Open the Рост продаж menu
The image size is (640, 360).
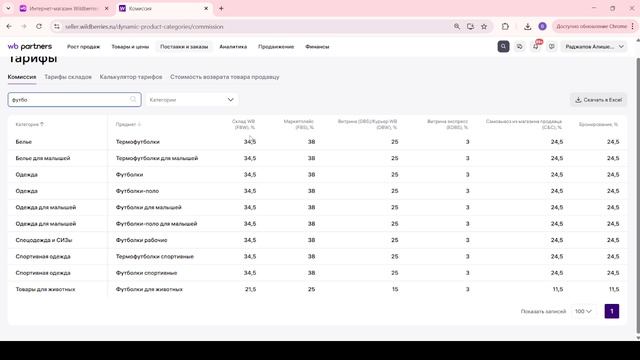pos(83,47)
